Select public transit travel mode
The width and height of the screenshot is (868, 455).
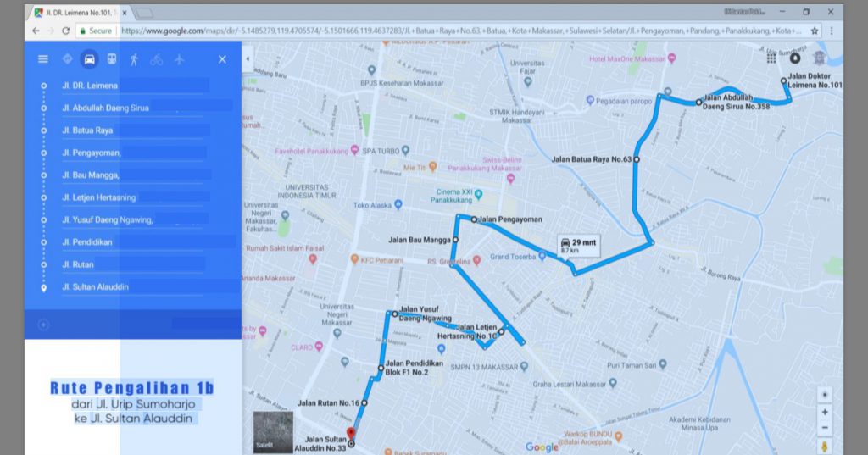click(x=112, y=58)
